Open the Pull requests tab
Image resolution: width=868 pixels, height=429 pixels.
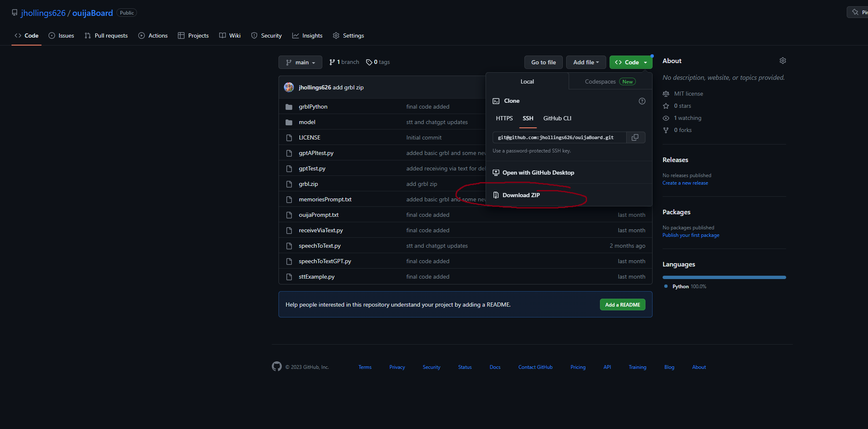click(x=106, y=36)
